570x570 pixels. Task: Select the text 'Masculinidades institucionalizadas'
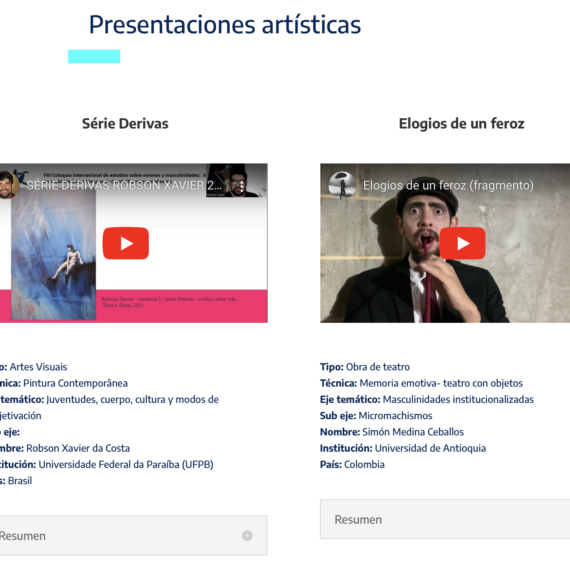coord(458,400)
